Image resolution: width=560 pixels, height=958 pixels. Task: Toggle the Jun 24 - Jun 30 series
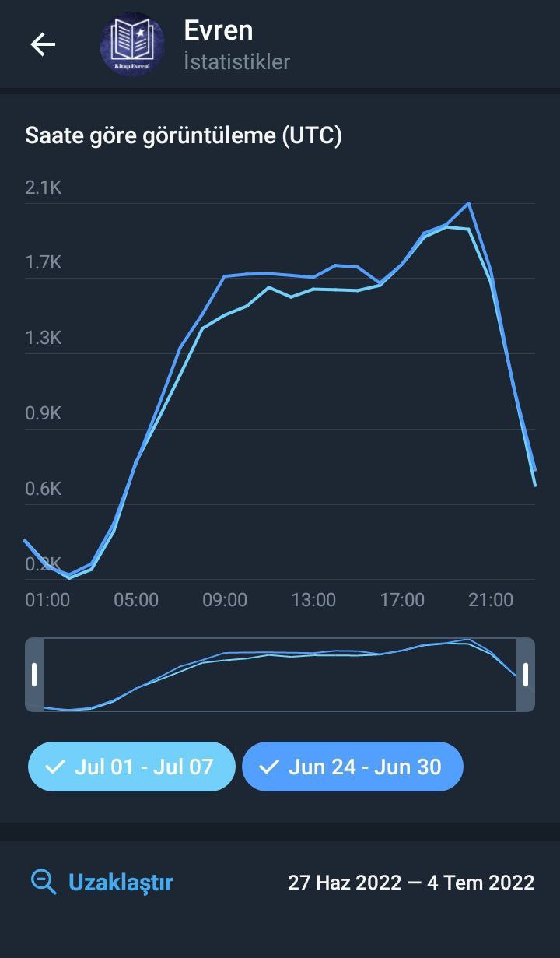point(352,767)
